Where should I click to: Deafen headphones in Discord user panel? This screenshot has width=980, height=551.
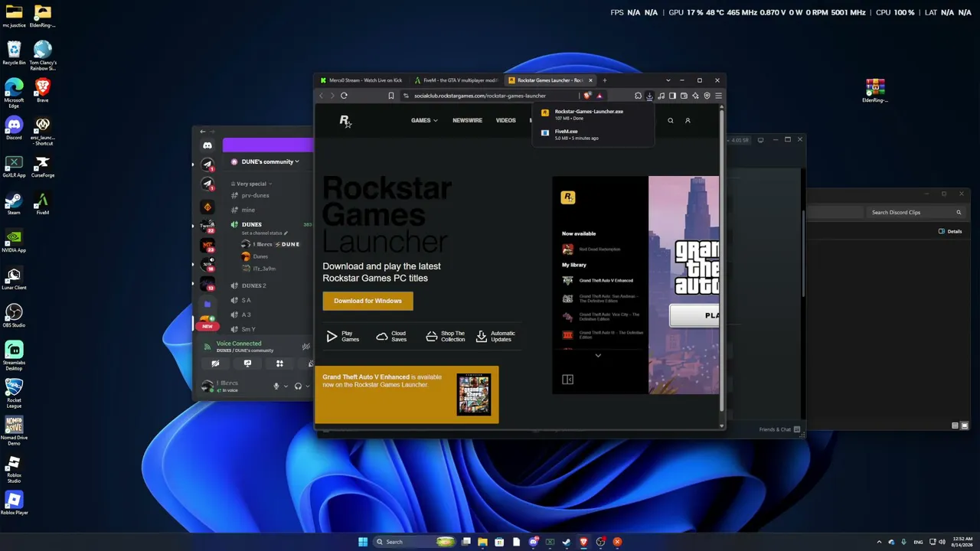click(298, 386)
